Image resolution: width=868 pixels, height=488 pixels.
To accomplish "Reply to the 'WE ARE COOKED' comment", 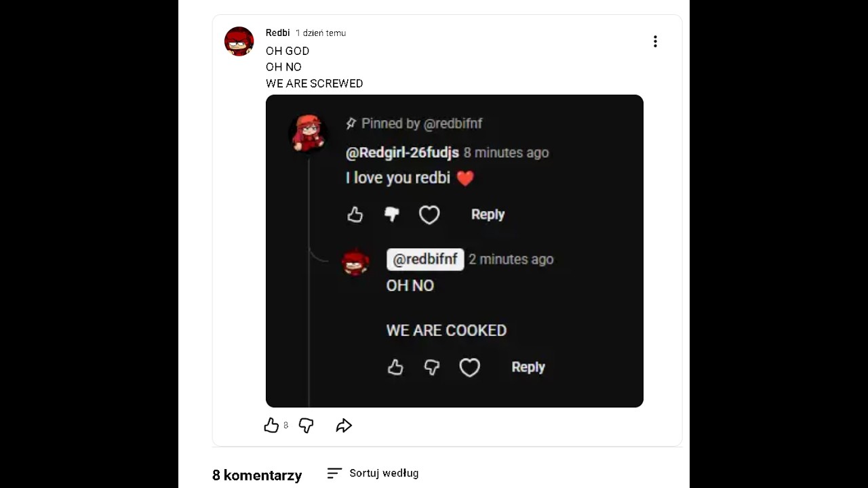I will tap(528, 367).
